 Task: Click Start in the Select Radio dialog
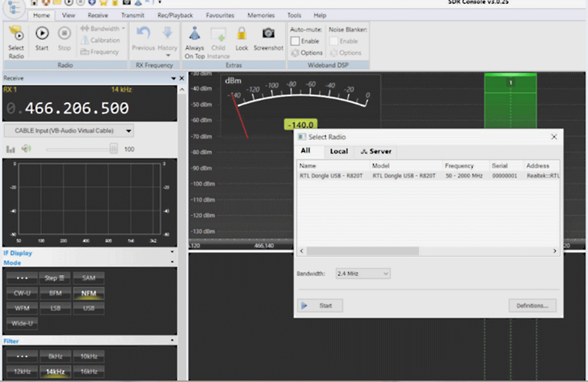(x=320, y=305)
